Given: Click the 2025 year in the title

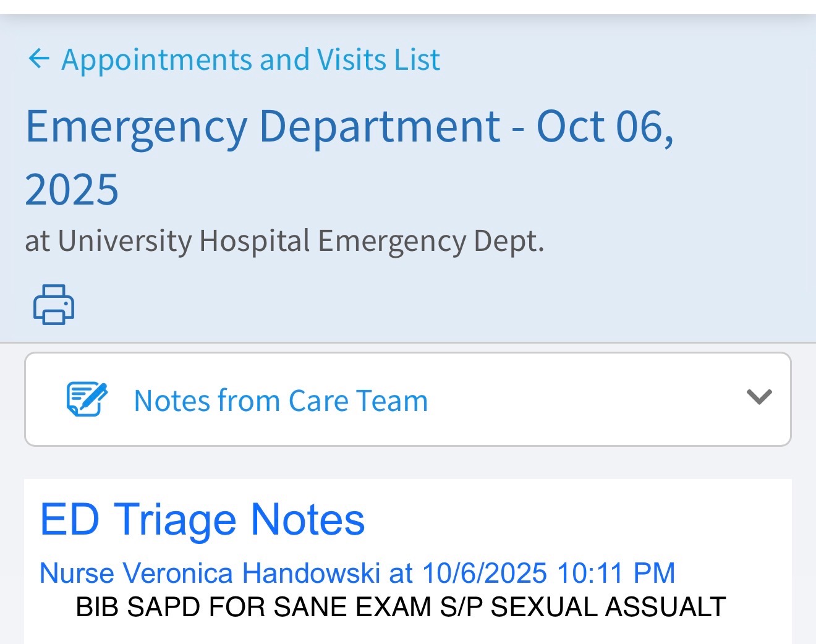Looking at the screenshot, I should 72,190.
